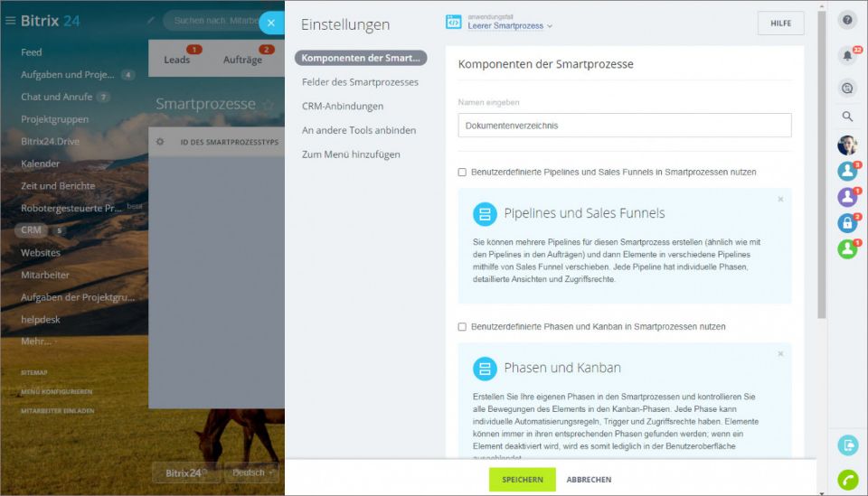This screenshot has height=496, width=868.
Task: Enable custom Phasen und Kanban checkbox
Action: 463,326
